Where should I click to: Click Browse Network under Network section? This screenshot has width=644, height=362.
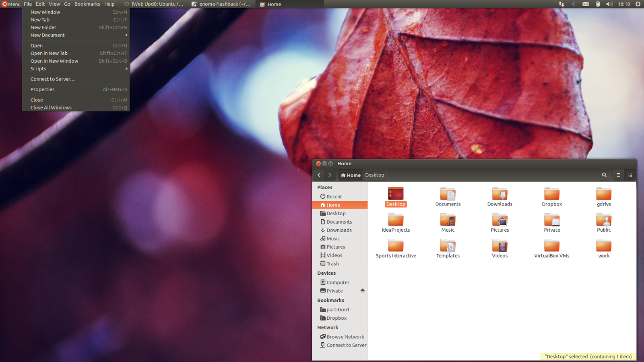pyautogui.click(x=345, y=336)
